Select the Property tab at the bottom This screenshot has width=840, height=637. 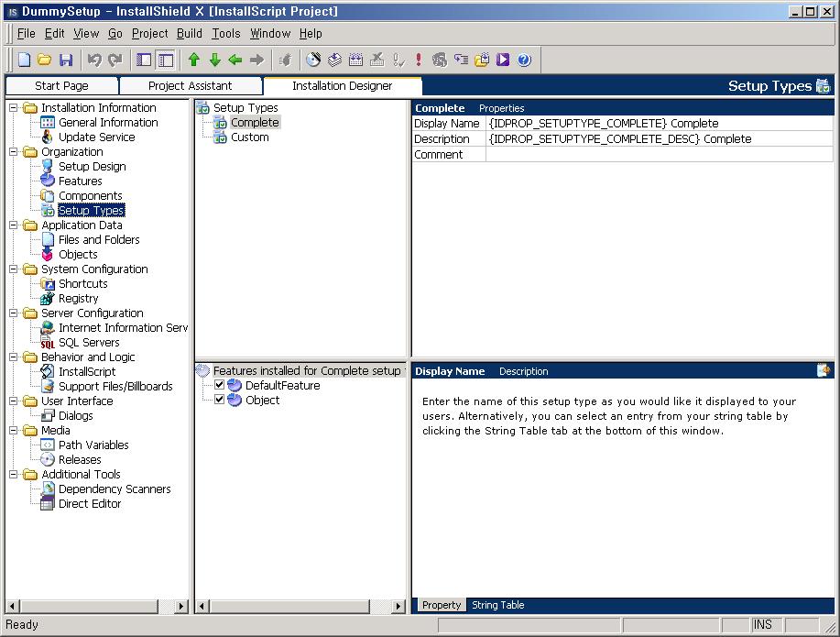coord(441,605)
